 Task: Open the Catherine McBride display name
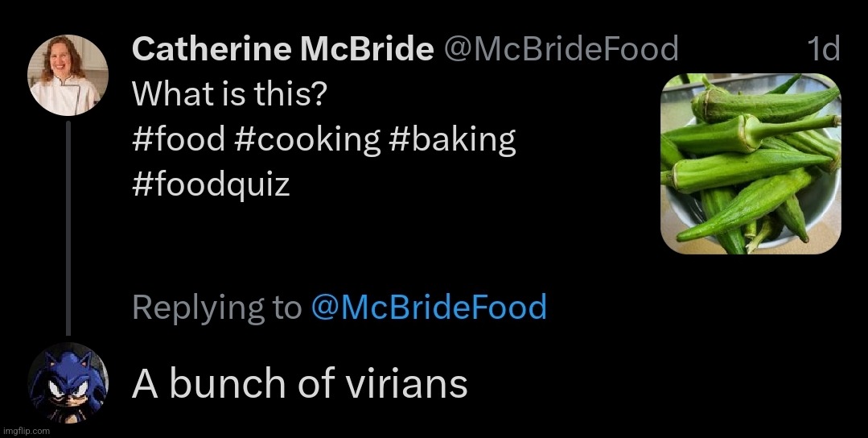[x=282, y=50]
